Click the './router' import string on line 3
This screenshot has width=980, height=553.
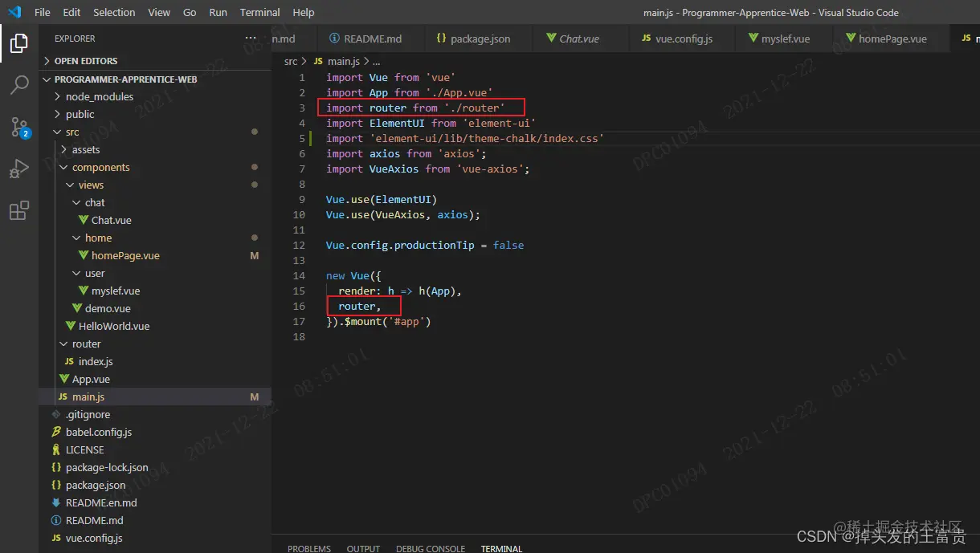point(474,108)
